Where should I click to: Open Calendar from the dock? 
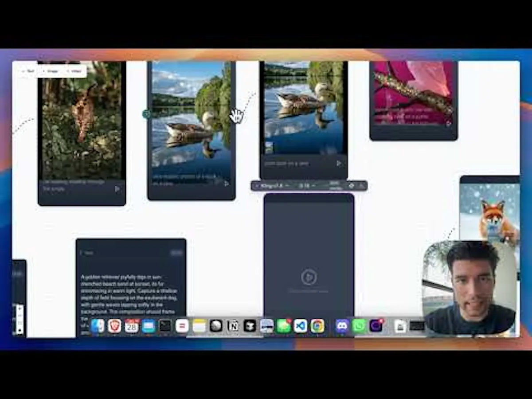(132, 326)
